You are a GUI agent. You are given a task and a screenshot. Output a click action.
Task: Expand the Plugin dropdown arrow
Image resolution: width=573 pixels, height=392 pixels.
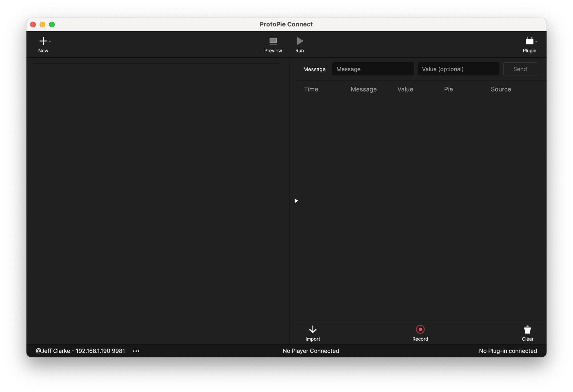536,41
